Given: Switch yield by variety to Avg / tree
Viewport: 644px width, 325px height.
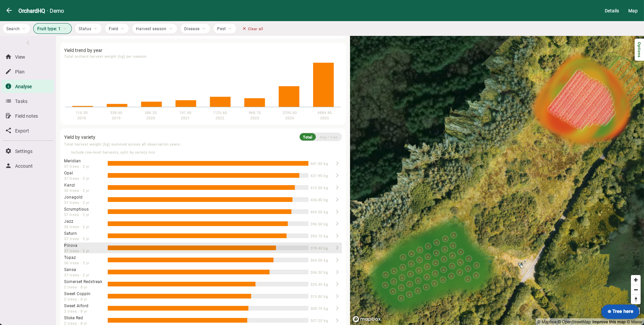Looking at the screenshot, I should (x=329, y=137).
